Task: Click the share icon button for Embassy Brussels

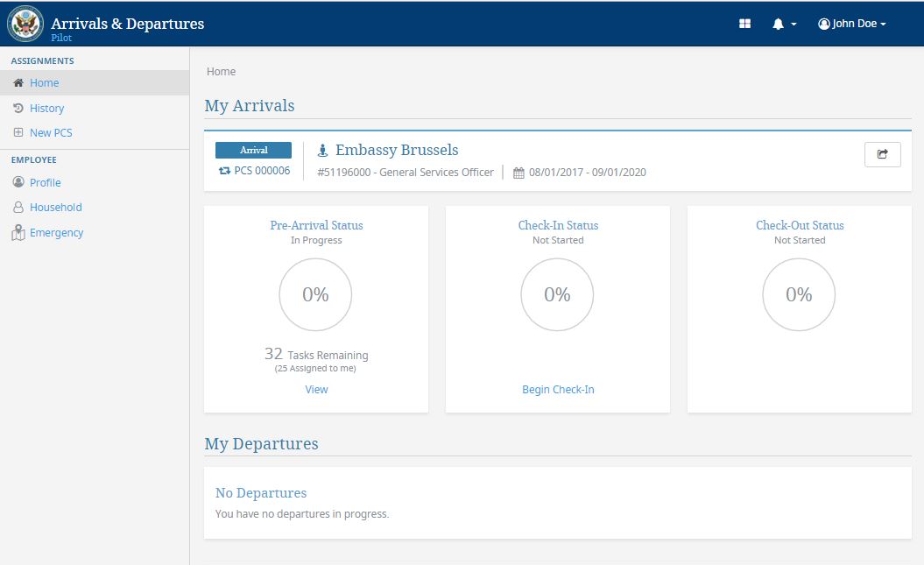Action: (x=882, y=154)
